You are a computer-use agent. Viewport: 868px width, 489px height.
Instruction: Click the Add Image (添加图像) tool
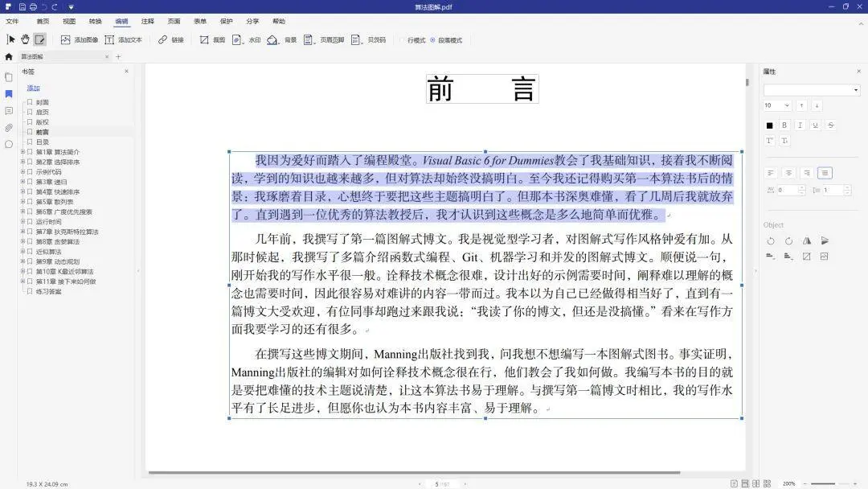pos(79,40)
